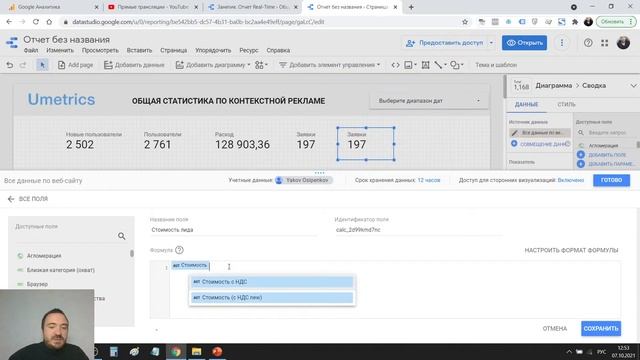
Task: Click the formula help question icon
Action: tap(179, 250)
